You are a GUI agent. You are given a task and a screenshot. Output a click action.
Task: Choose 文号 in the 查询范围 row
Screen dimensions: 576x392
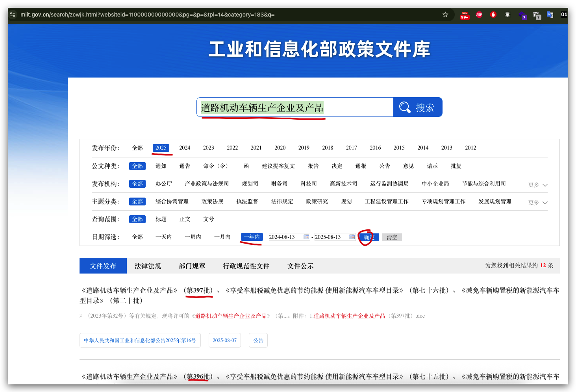pos(209,219)
